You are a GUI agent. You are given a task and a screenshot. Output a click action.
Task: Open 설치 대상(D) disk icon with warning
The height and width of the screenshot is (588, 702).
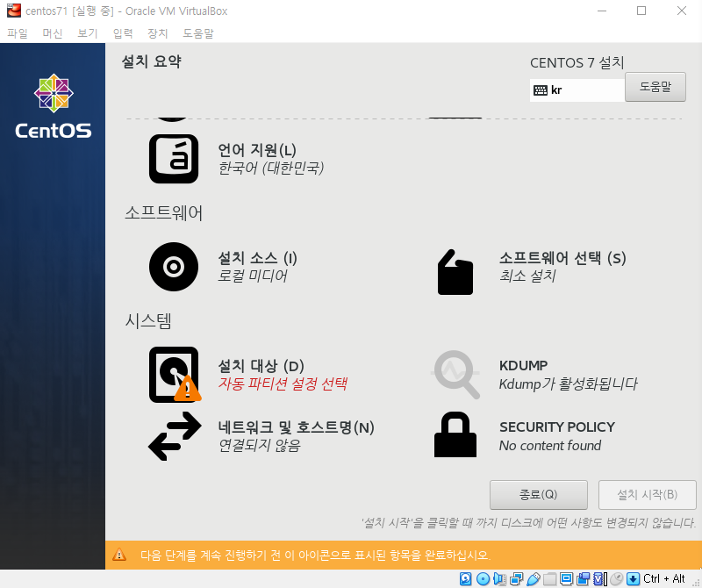coord(175,375)
